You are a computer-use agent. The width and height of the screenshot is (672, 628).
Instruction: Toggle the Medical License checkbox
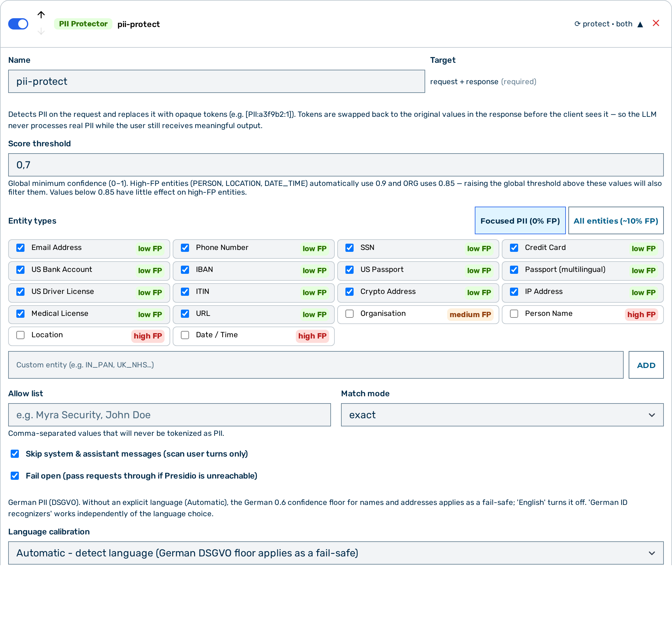tap(21, 314)
